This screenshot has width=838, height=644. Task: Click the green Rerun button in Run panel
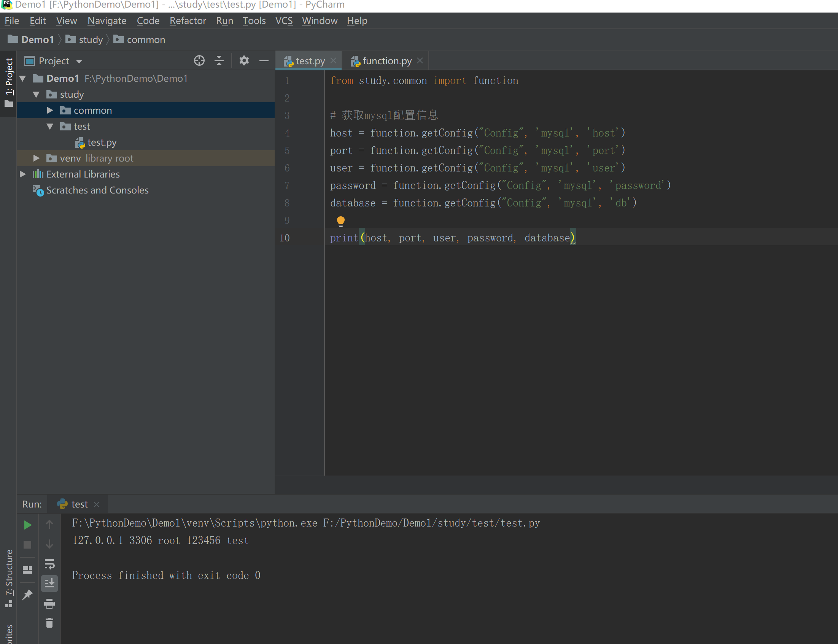point(28,525)
